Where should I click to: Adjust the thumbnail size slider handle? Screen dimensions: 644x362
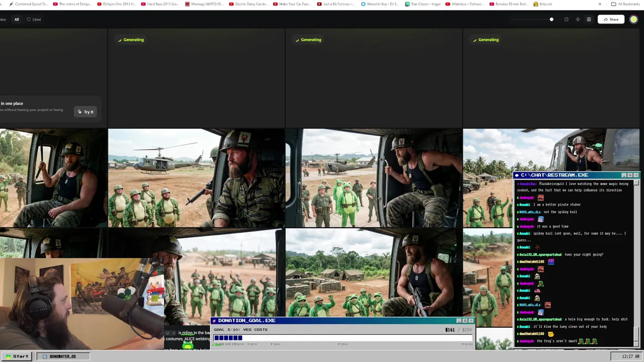551,20
